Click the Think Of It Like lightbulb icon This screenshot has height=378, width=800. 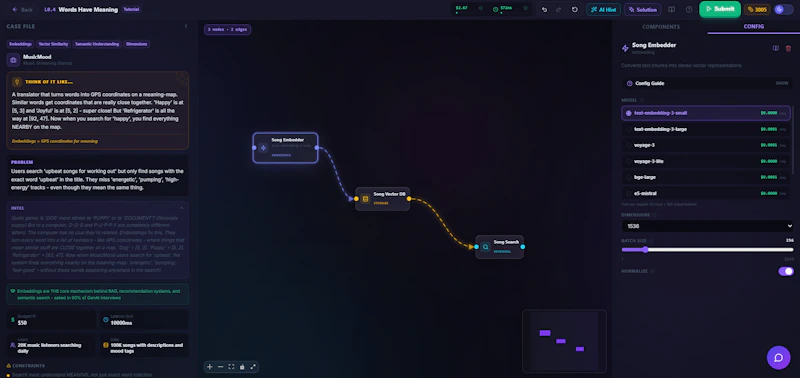point(17,82)
